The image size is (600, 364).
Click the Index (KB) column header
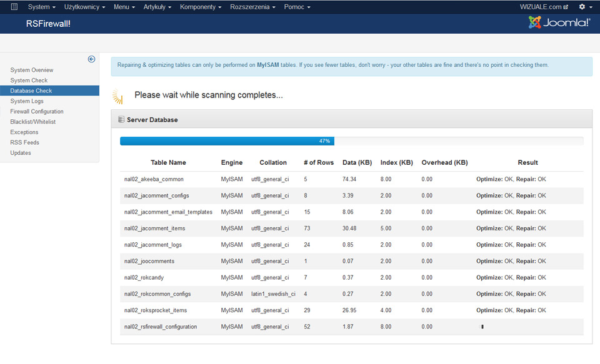(x=397, y=162)
